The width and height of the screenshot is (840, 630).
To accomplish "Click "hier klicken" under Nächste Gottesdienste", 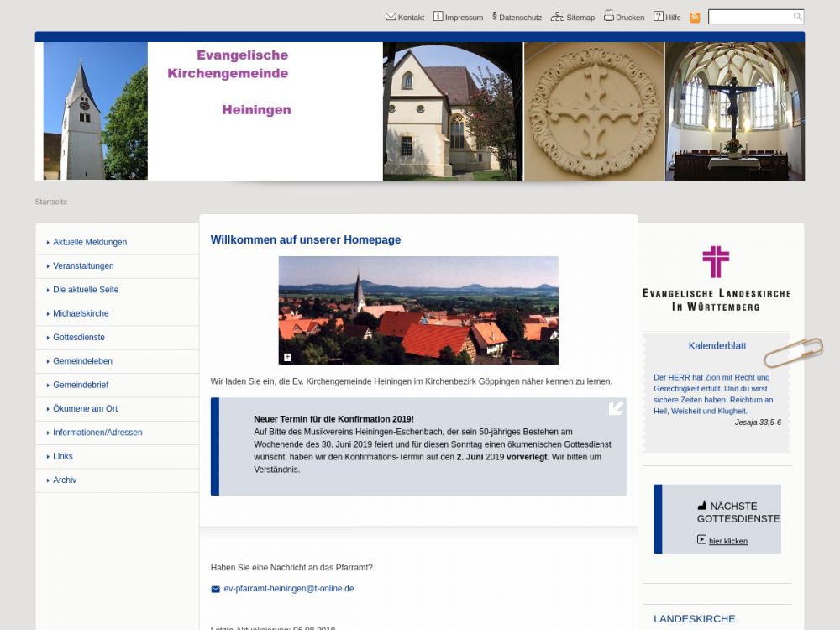I will point(727,541).
